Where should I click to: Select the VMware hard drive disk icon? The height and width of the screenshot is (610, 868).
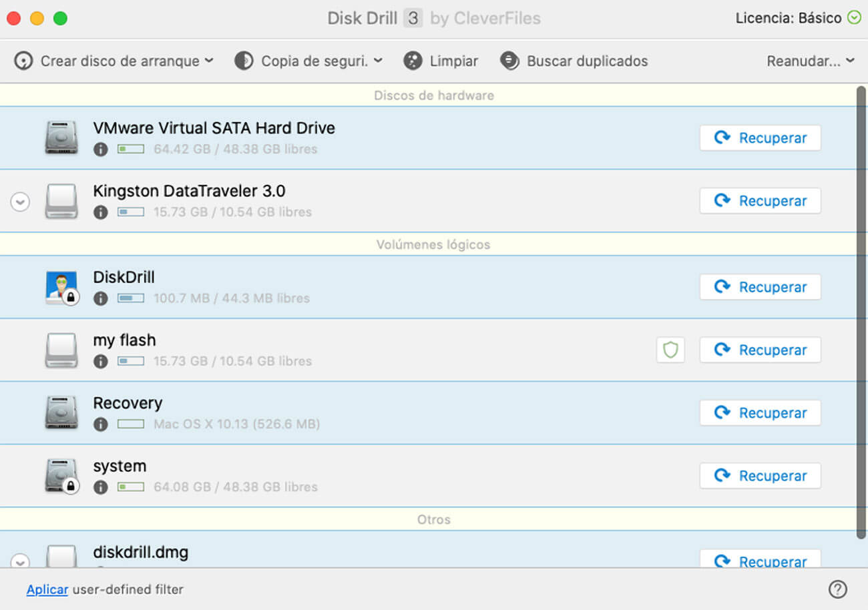(x=61, y=137)
